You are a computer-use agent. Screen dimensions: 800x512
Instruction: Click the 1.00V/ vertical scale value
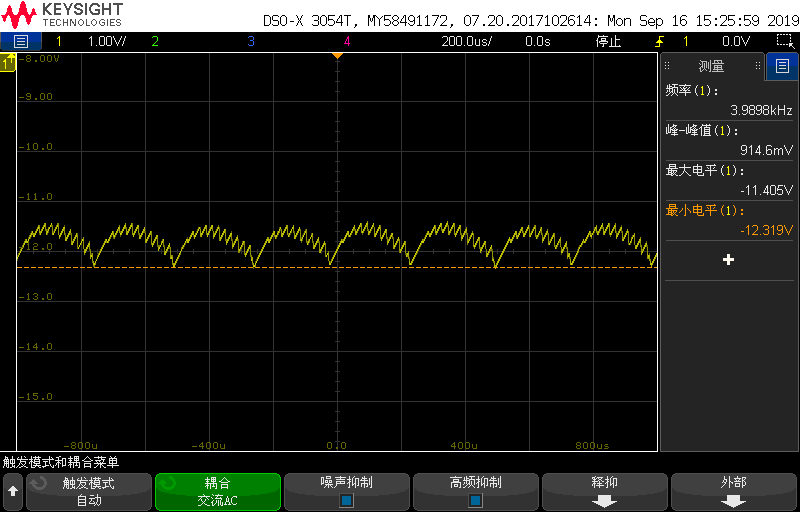click(107, 42)
